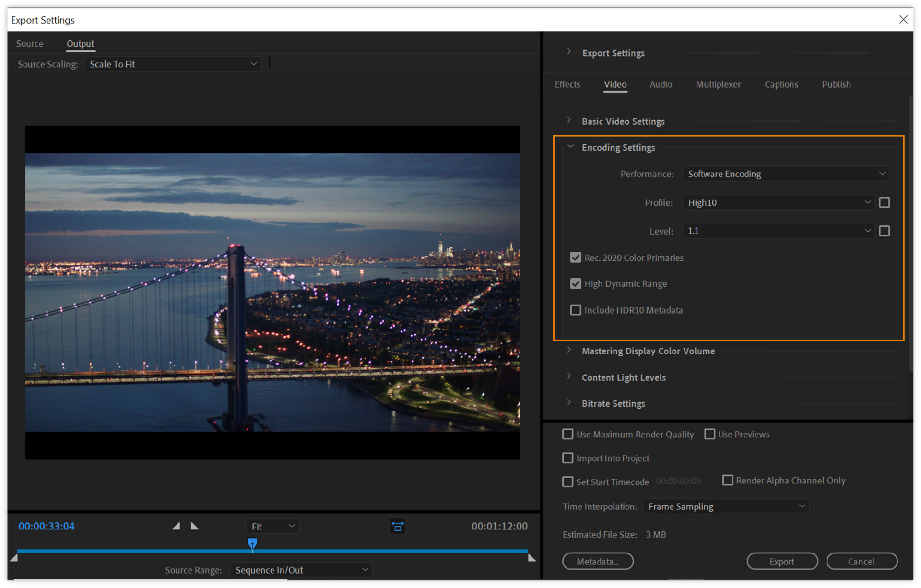921x588 pixels.
Task: Open the Metadata dialog
Action: coord(598,561)
